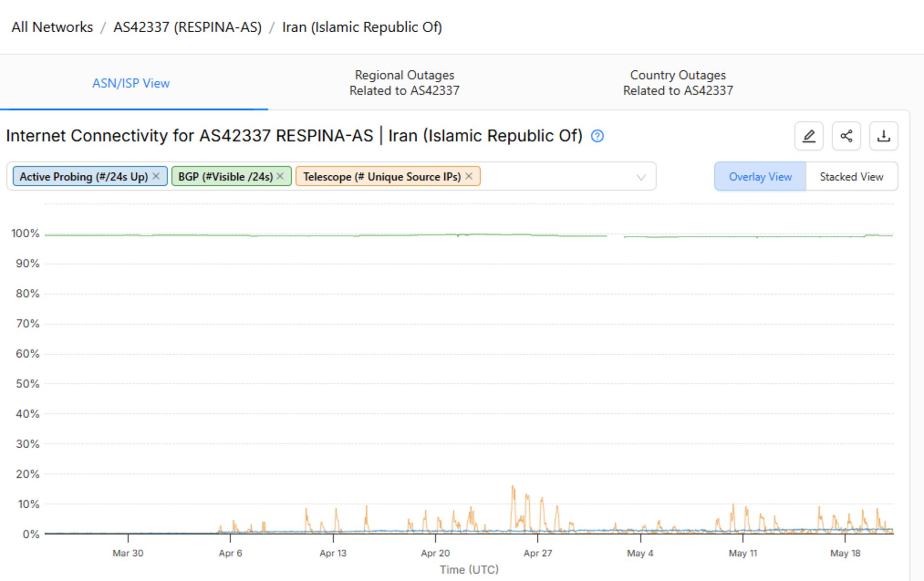This screenshot has height=581, width=924.
Task: Open Country Outages Related to AS42337 tab
Action: 678,83
